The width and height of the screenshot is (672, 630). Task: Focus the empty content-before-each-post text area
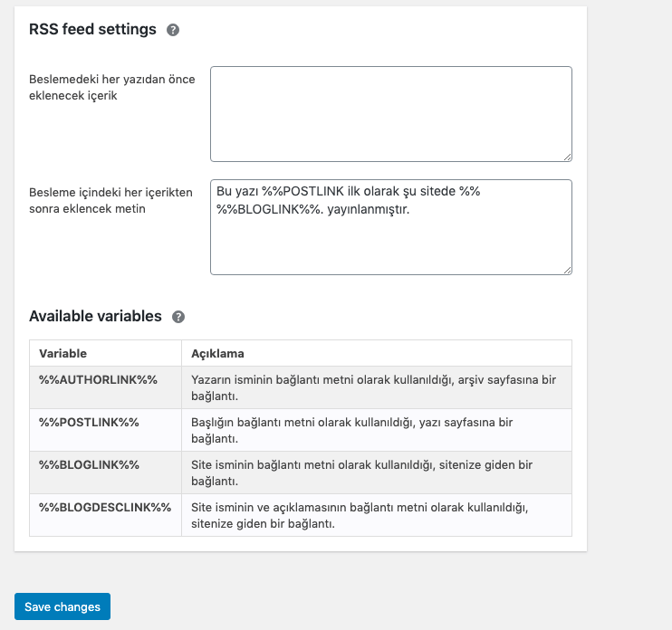click(x=390, y=113)
